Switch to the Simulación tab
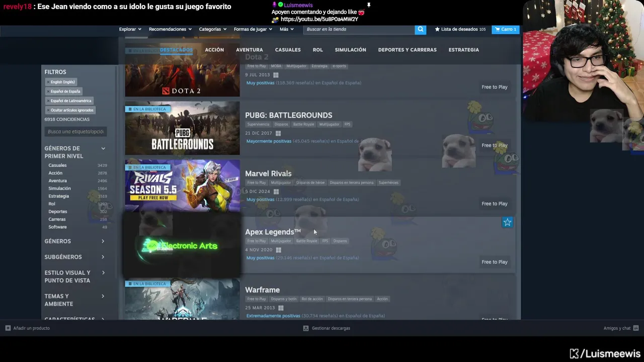The width and height of the screenshot is (644, 362). tap(350, 50)
